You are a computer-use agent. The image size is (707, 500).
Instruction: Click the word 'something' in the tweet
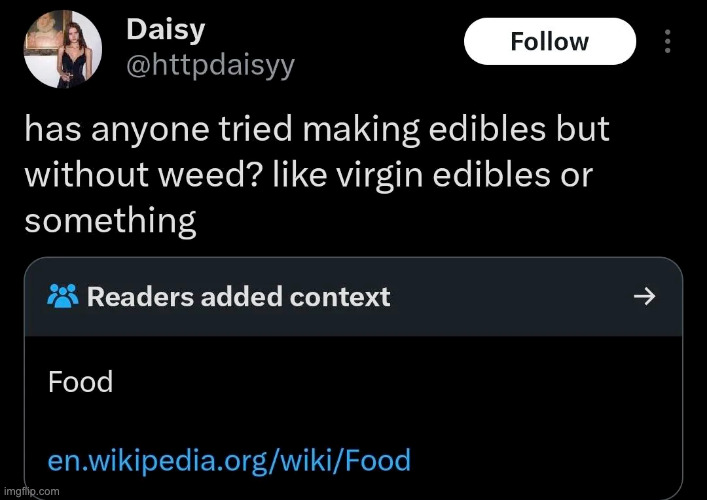[110, 221]
